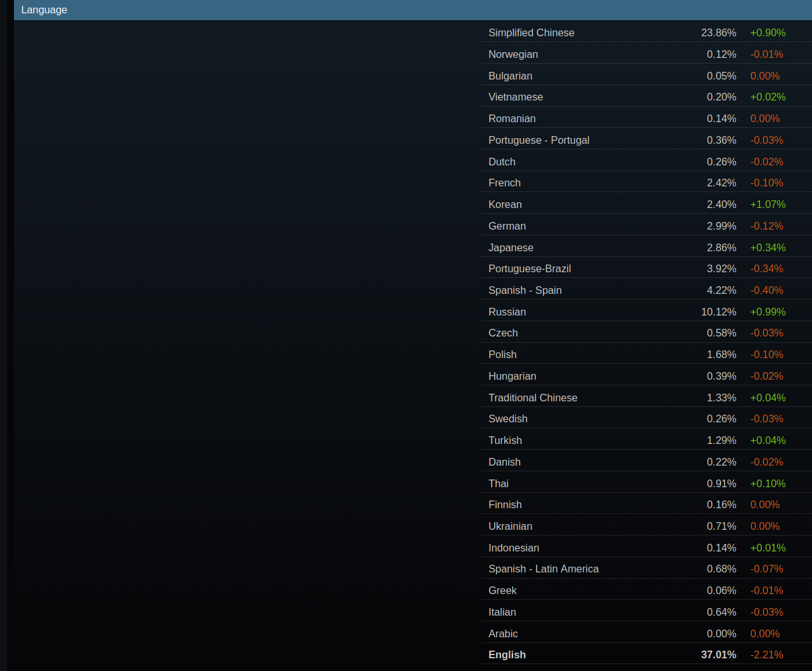Click the 'Indonesian' language label
Viewport: 812px width, 671px height.
click(514, 548)
